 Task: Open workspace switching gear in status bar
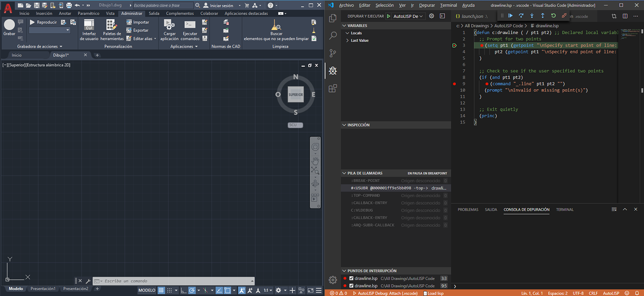point(278,291)
